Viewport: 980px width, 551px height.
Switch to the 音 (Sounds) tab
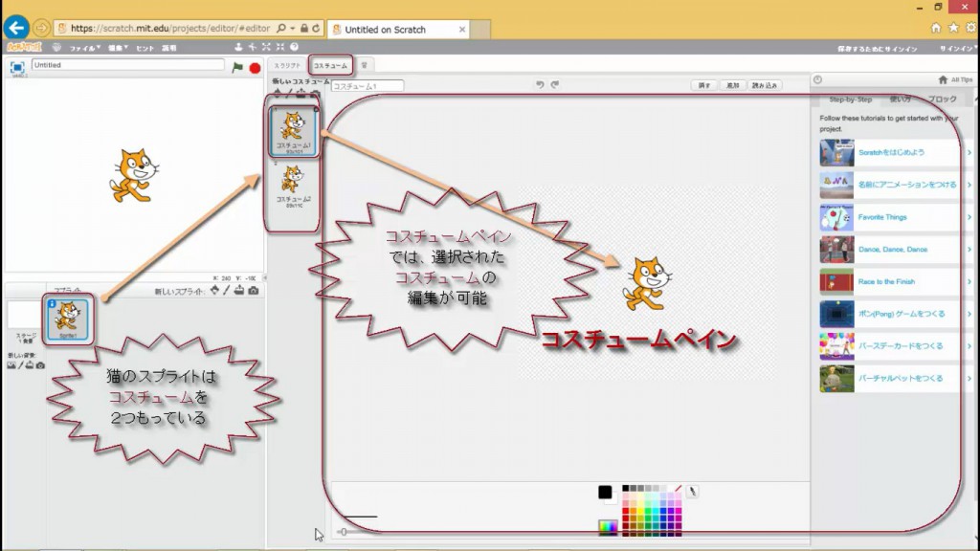coord(364,65)
